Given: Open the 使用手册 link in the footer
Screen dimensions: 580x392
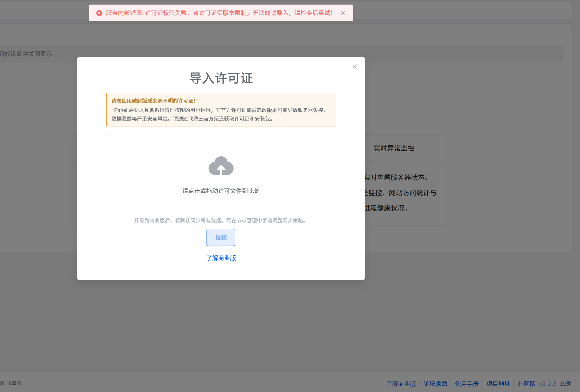Looking at the screenshot, I should click(x=467, y=384).
